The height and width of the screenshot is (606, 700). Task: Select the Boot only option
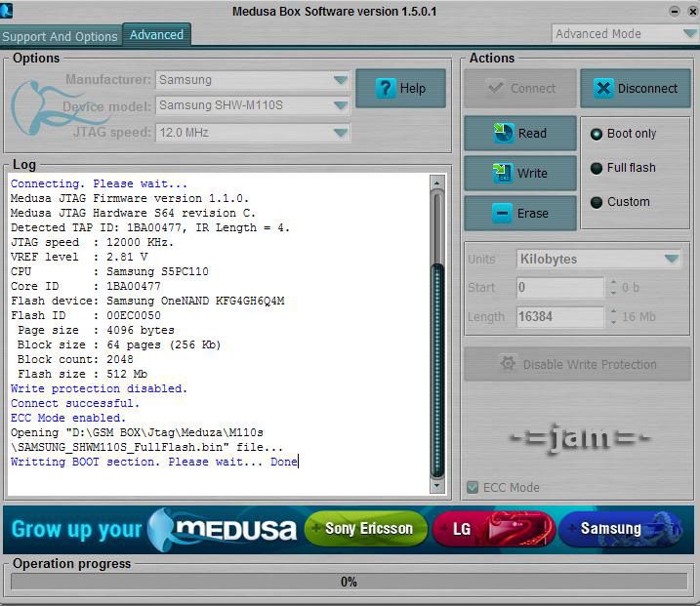click(x=596, y=134)
